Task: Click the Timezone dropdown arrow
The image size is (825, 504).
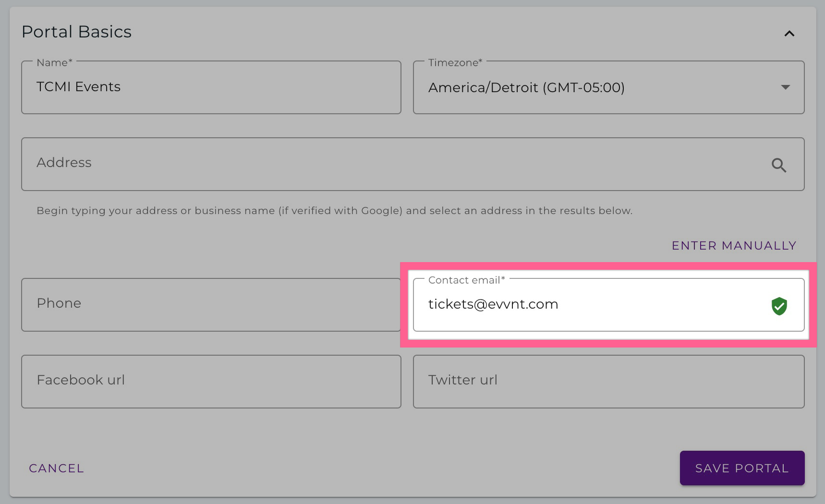Action: [785, 87]
